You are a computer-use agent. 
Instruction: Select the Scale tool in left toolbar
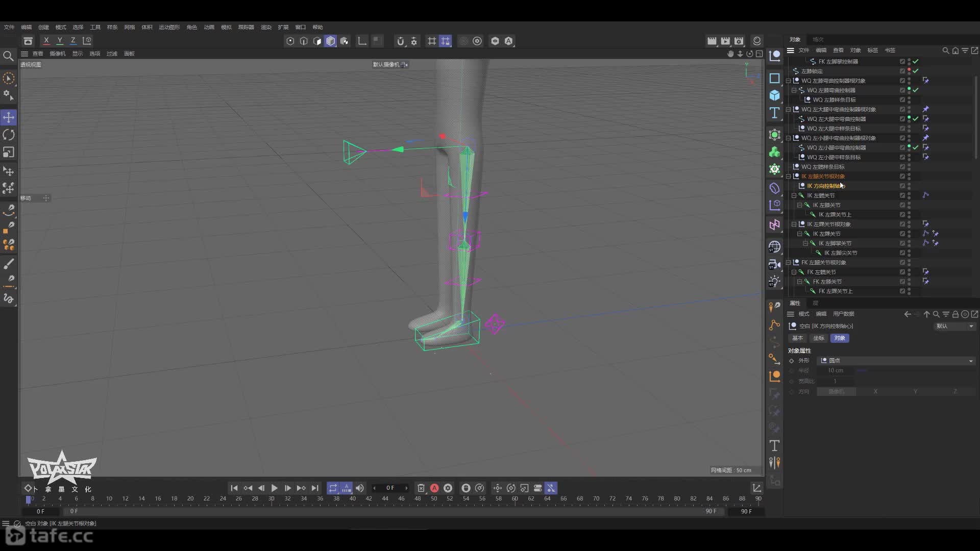click(x=9, y=152)
